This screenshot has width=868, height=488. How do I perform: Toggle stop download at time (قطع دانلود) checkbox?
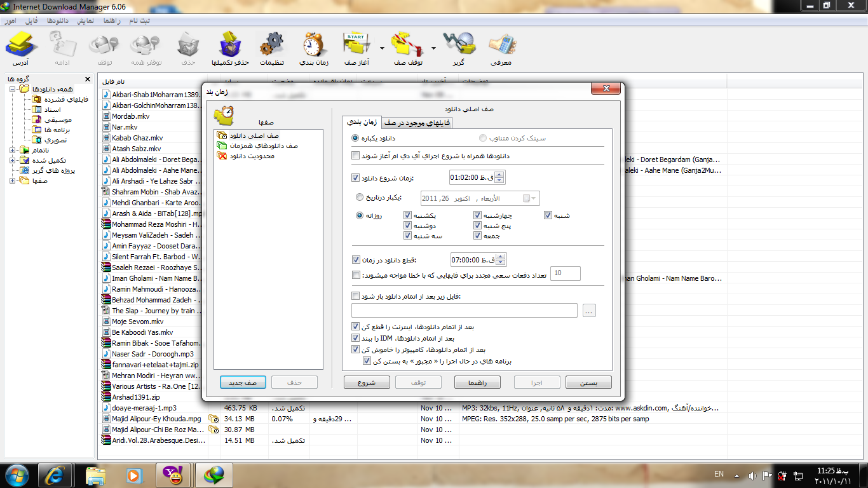coord(355,259)
